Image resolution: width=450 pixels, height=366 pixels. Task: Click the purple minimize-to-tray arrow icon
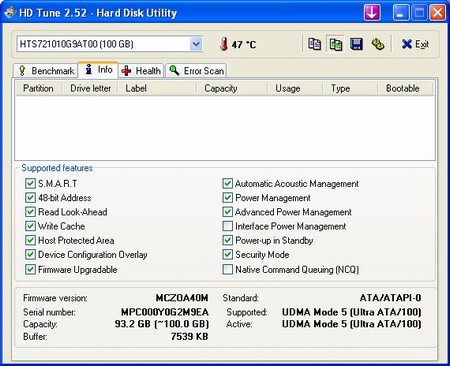tap(372, 13)
